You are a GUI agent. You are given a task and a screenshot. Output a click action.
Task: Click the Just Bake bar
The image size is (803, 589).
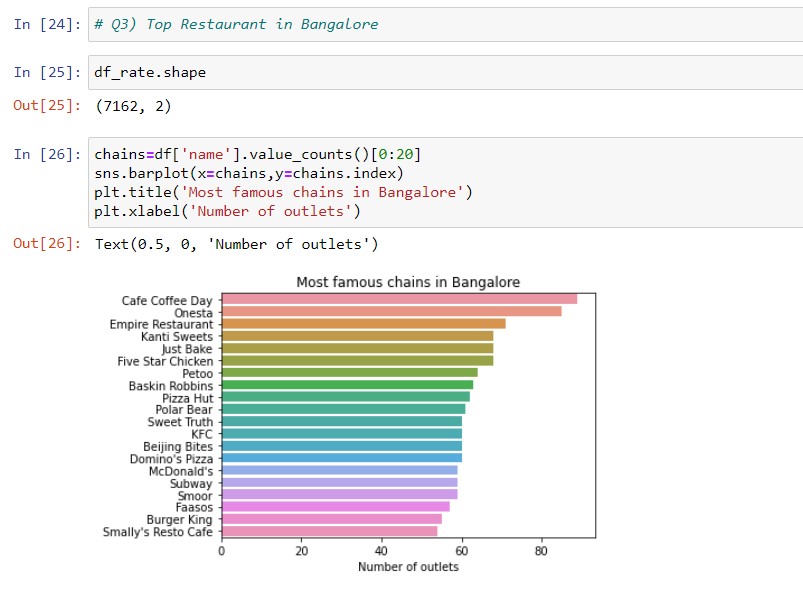coord(357,348)
